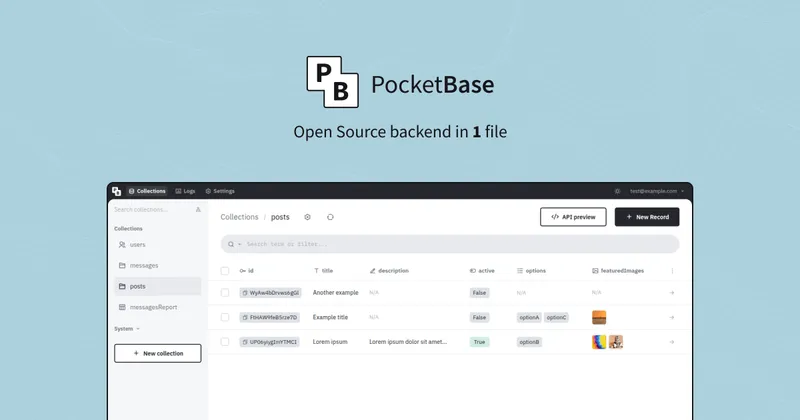
Task: Tick the select-all checkbox in the table header
Action: click(x=224, y=270)
